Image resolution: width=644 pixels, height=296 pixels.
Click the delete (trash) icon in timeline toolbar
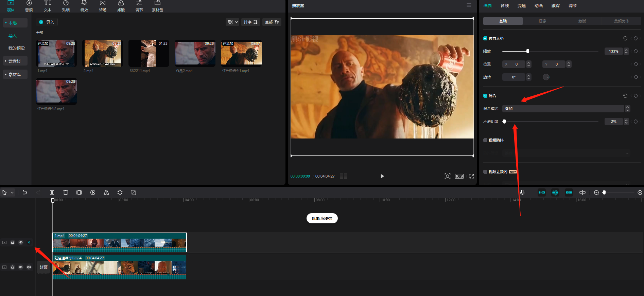coord(66,192)
